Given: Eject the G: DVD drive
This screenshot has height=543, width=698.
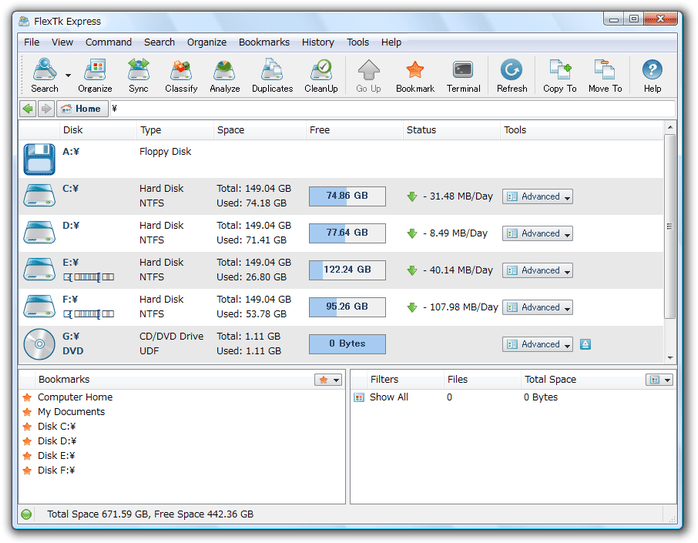Looking at the screenshot, I should pyautogui.click(x=585, y=344).
